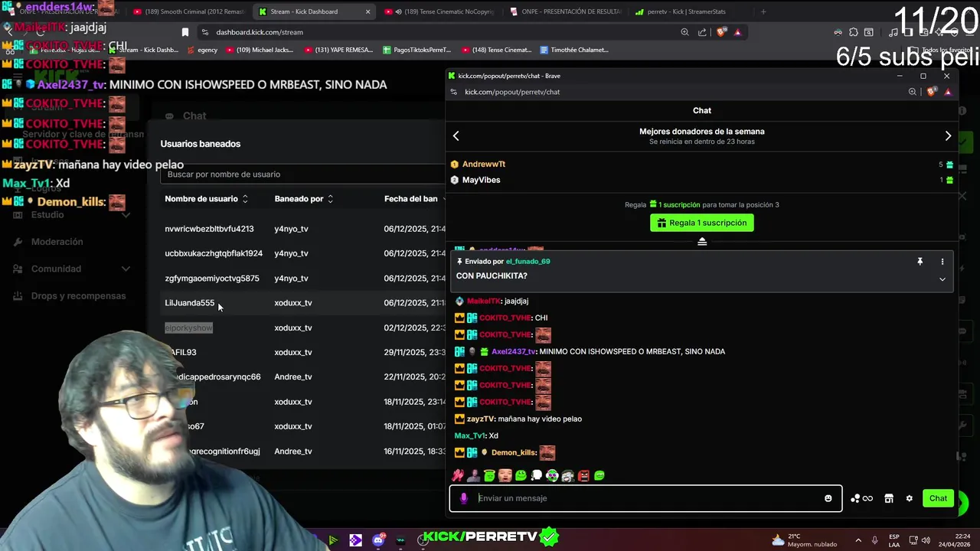This screenshot has height=551, width=980.
Task: Click the zoom icon in dashboard address bar
Action: click(684, 32)
